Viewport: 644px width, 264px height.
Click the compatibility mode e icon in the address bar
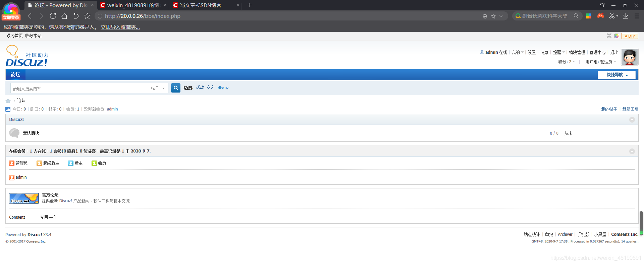coord(485,16)
